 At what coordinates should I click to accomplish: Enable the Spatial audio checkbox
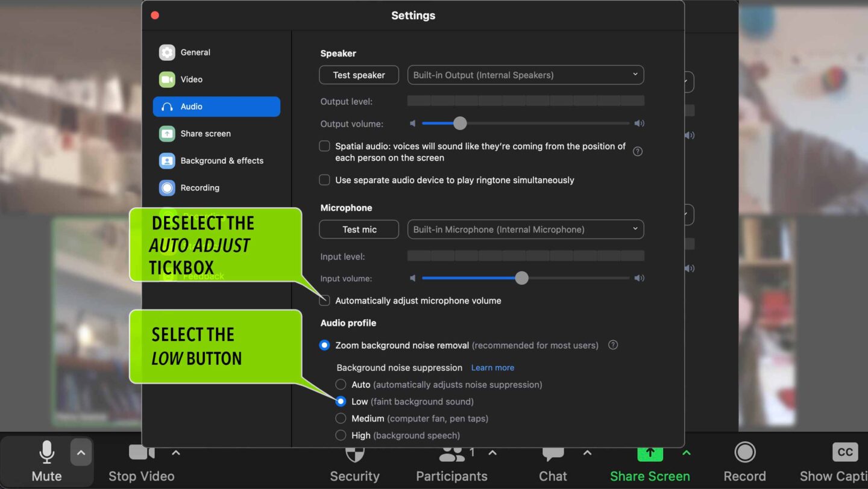pyautogui.click(x=324, y=146)
